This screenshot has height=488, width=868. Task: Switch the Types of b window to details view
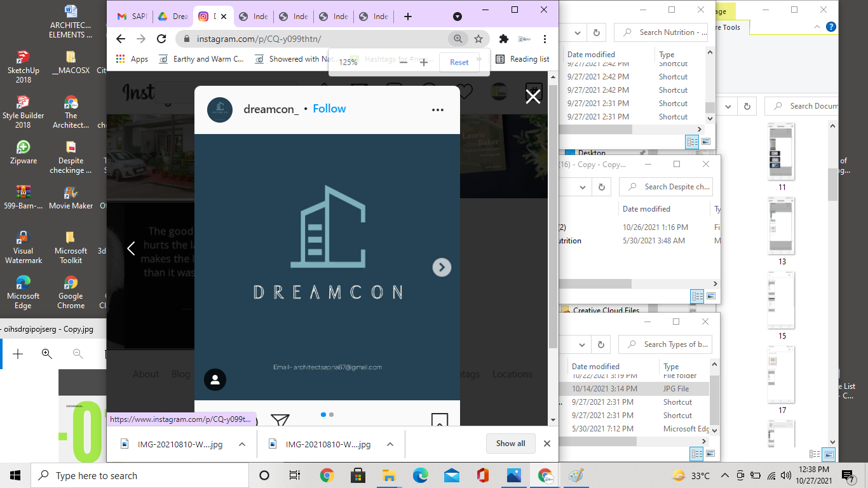point(697,454)
